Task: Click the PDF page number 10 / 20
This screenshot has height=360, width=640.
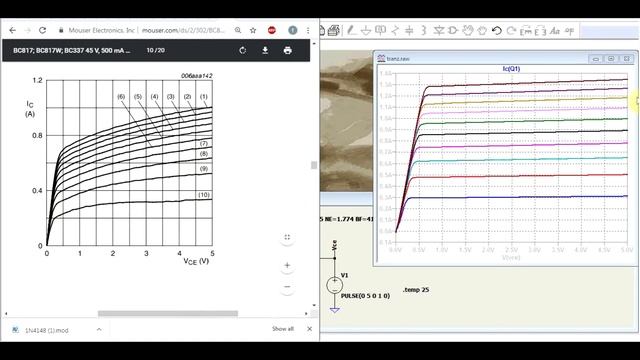Action: 156,50
